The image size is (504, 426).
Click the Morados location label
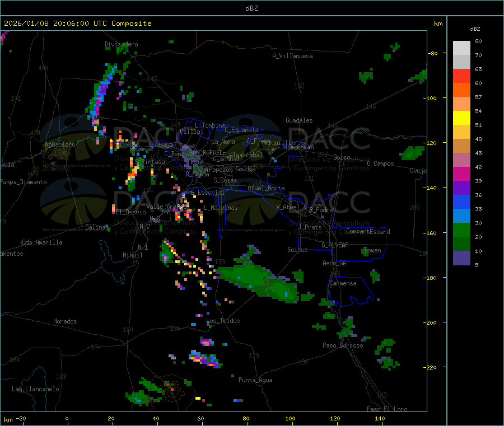[65, 321]
